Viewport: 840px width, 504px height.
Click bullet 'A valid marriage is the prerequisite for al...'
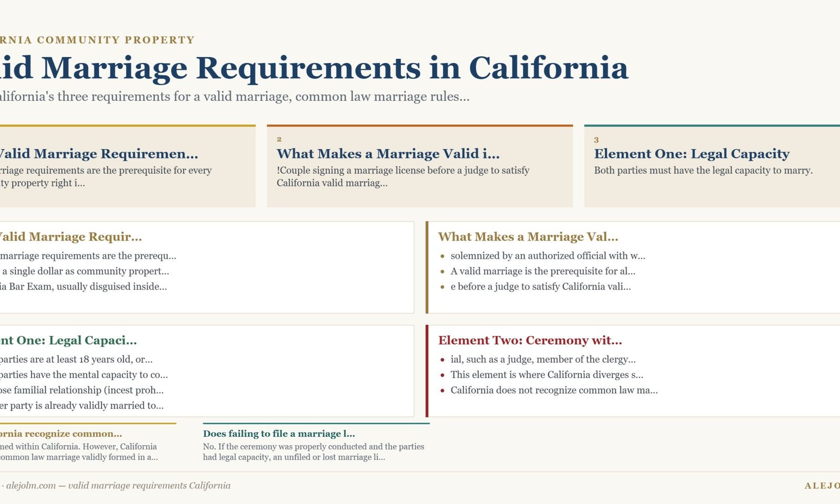pyautogui.click(x=543, y=271)
